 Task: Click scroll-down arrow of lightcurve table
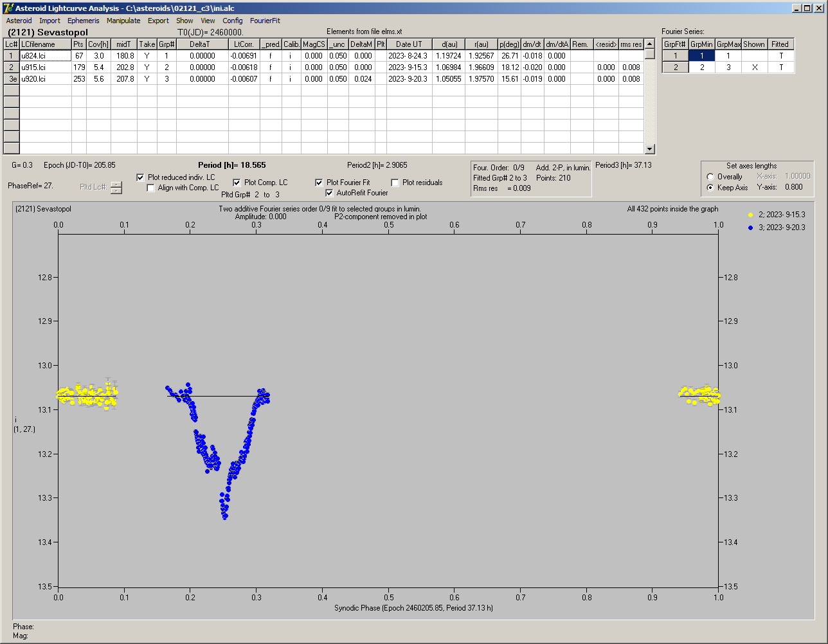[650, 149]
